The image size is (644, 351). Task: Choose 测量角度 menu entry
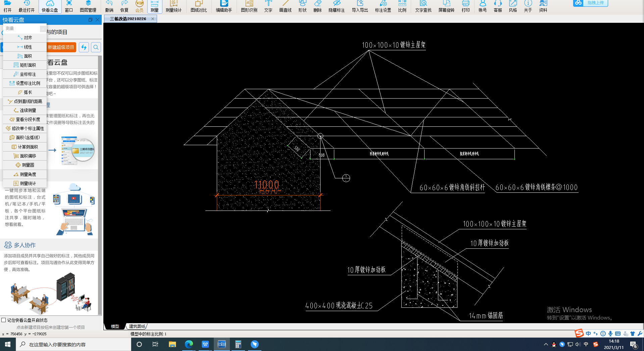[x=25, y=174]
